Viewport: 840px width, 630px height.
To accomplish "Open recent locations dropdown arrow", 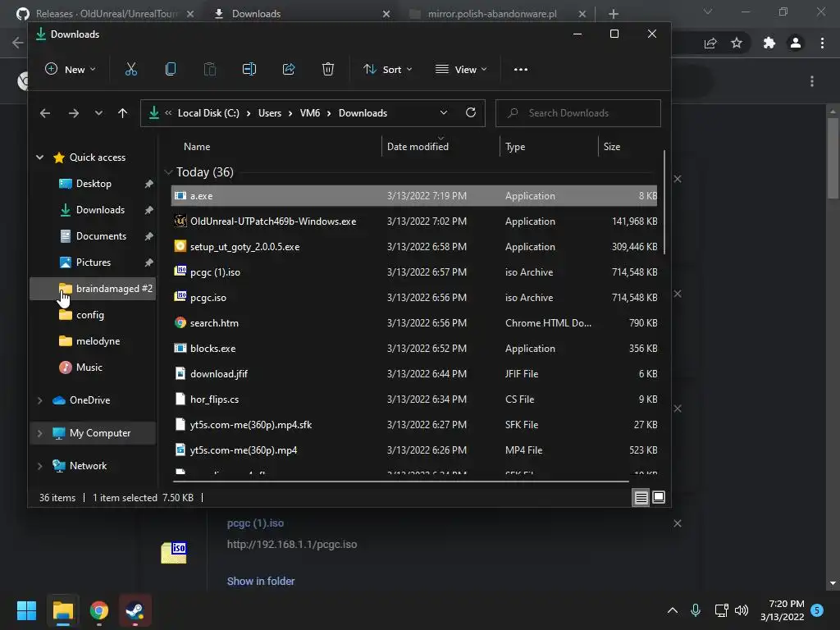I will tap(98, 113).
